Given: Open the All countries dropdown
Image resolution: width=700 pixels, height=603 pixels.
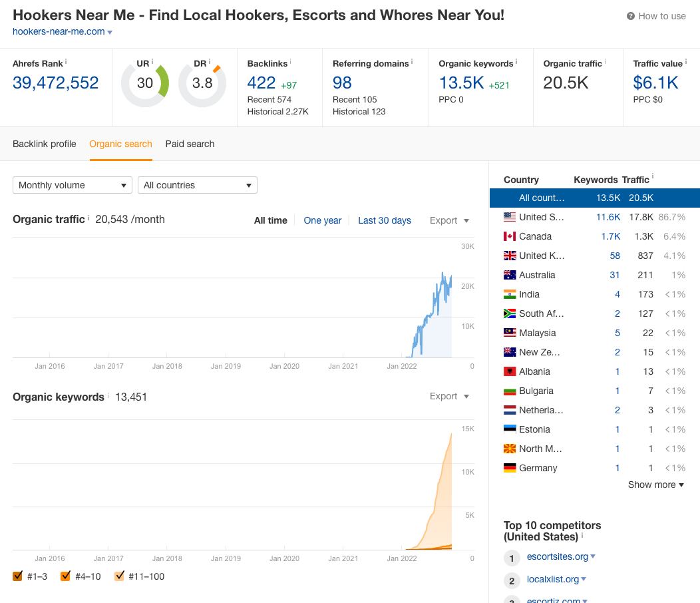Looking at the screenshot, I should pyautogui.click(x=197, y=185).
